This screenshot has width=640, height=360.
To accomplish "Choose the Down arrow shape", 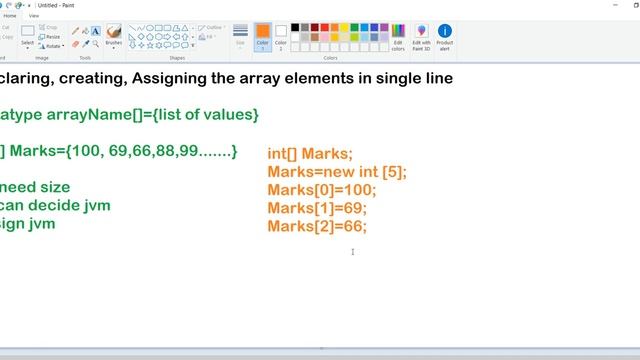I will [x=132, y=45].
